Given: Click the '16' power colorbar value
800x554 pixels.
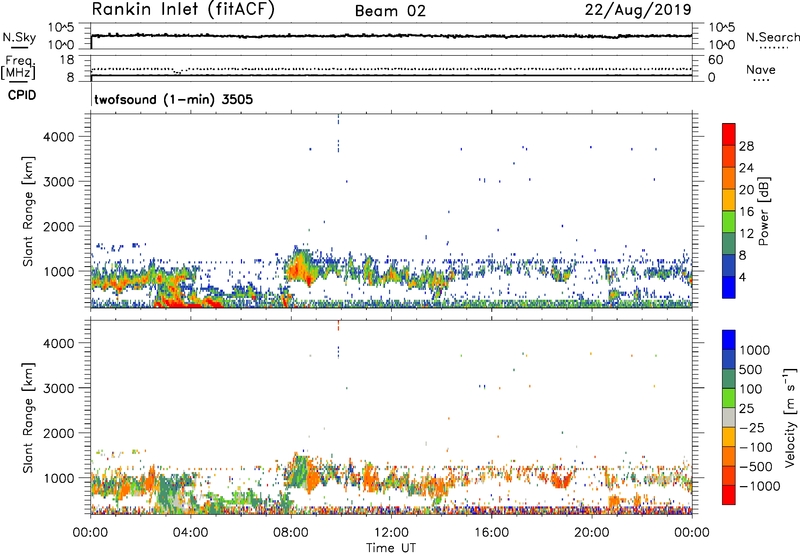Looking at the screenshot, I should [746, 212].
